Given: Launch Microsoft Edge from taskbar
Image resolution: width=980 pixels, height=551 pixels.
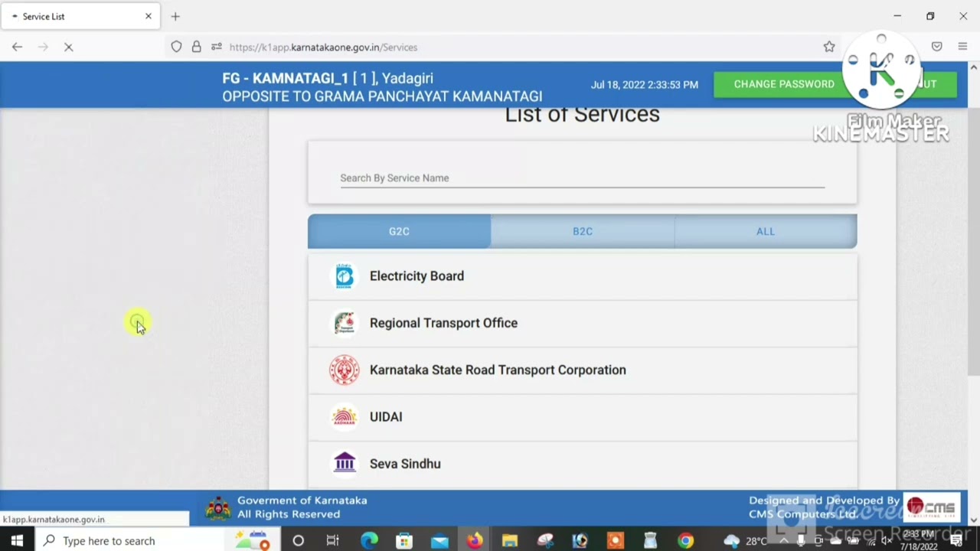Looking at the screenshot, I should [x=369, y=540].
